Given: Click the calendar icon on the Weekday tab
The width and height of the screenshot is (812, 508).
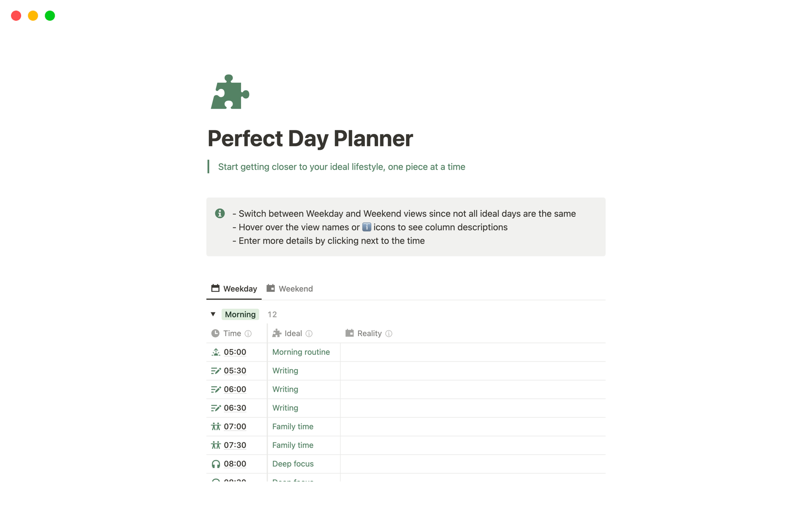Looking at the screenshot, I should (215, 288).
